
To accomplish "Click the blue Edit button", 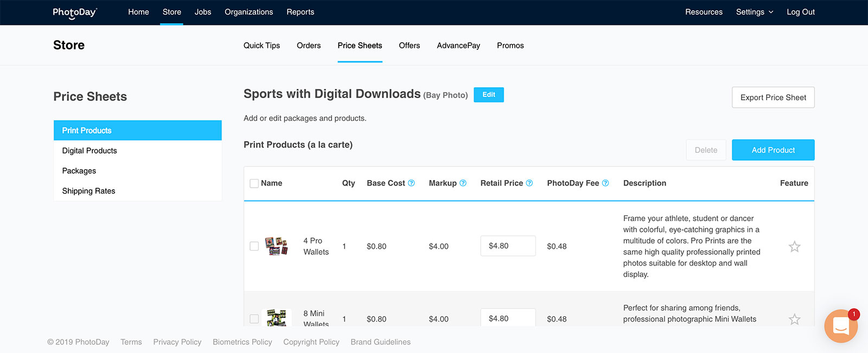I will pos(489,95).
